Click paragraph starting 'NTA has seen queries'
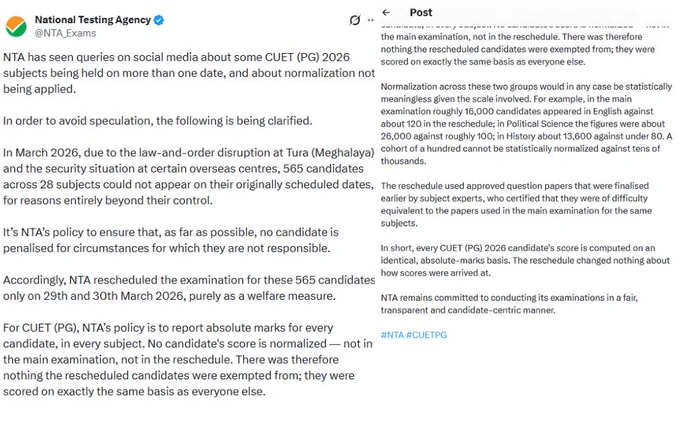Viewport: 680px width, 427px height. [189, 73]
